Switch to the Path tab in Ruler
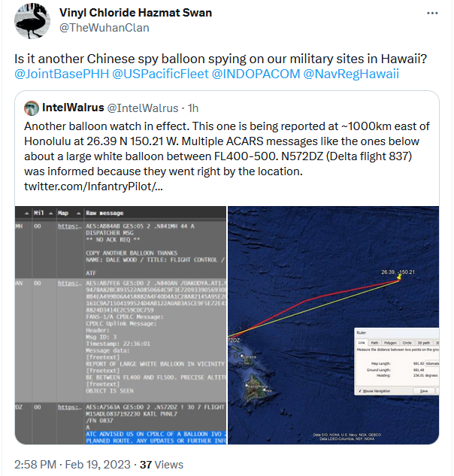Viewport: 454px width, 476px height. tap(374, 343)
